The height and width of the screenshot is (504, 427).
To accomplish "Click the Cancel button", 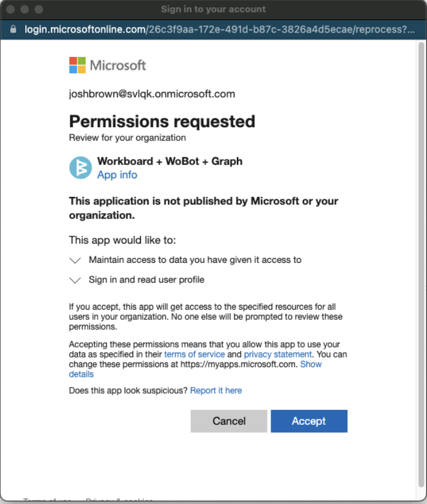I will tap(228, 421).
